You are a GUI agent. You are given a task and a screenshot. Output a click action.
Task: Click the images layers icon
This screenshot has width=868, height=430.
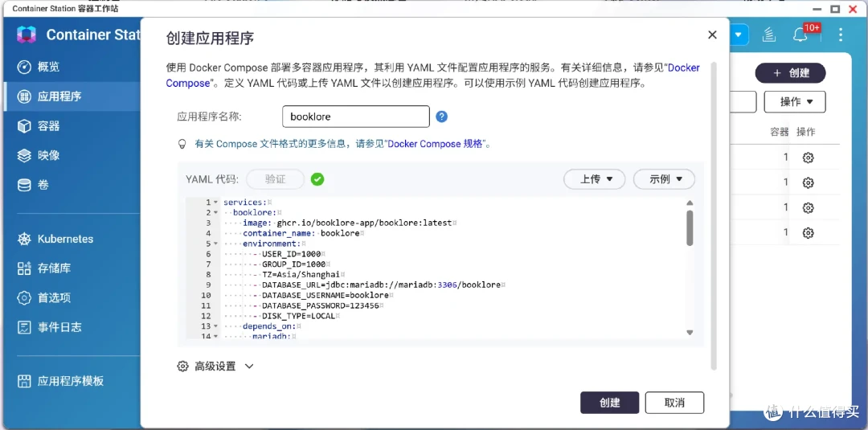pyautogui.click(x=24, y=155)
